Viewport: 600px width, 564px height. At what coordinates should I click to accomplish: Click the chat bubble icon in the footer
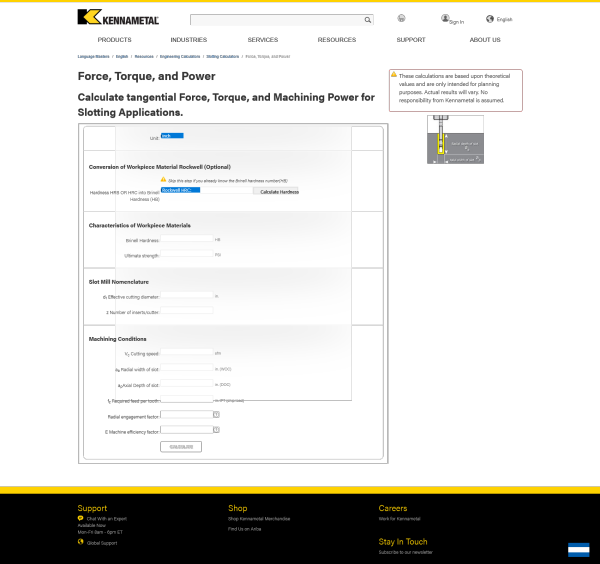[80, 518]
